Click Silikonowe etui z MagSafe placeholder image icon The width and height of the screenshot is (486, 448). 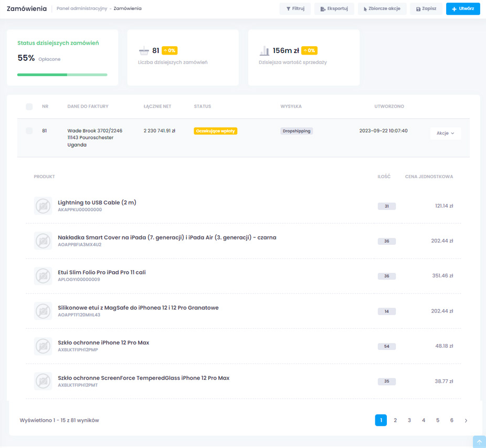coord(43,311)
